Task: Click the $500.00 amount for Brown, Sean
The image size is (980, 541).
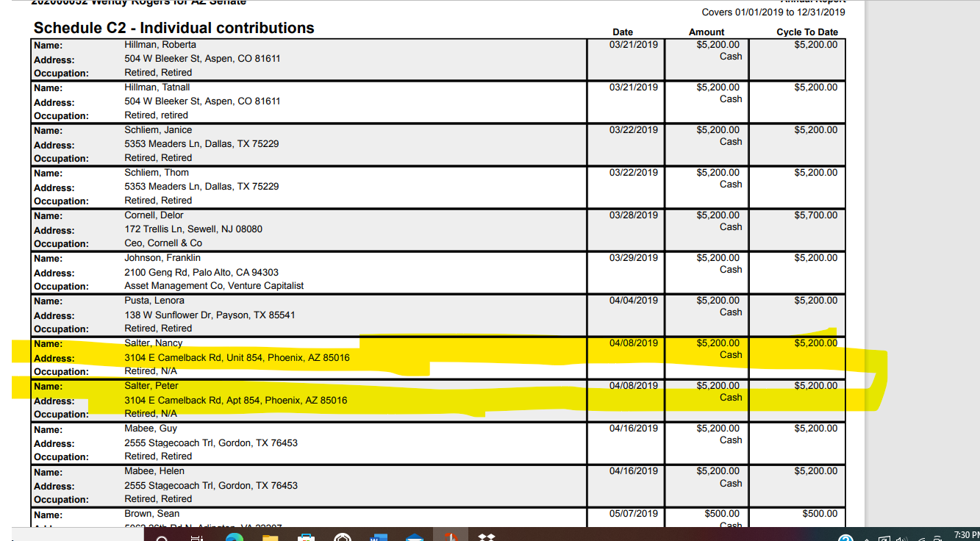Action: tap(722, 513)
